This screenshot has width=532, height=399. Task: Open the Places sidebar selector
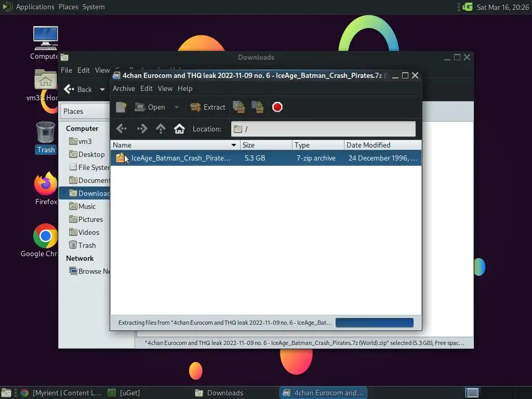click(85, 111)
